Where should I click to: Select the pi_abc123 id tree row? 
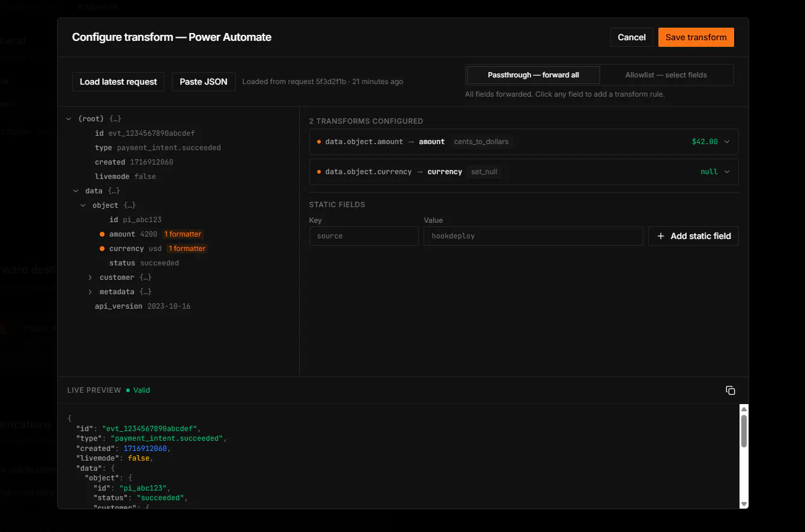[x=135, y=220]
